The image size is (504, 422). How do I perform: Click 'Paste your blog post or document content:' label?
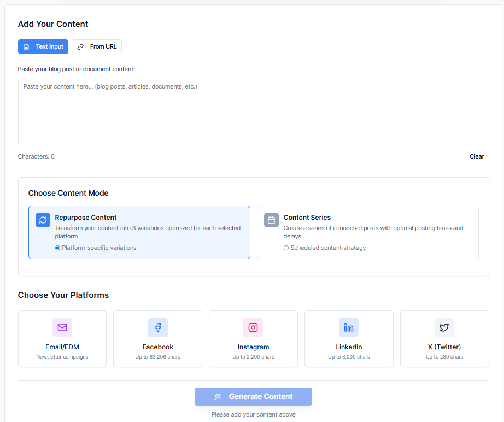(77, 69)
